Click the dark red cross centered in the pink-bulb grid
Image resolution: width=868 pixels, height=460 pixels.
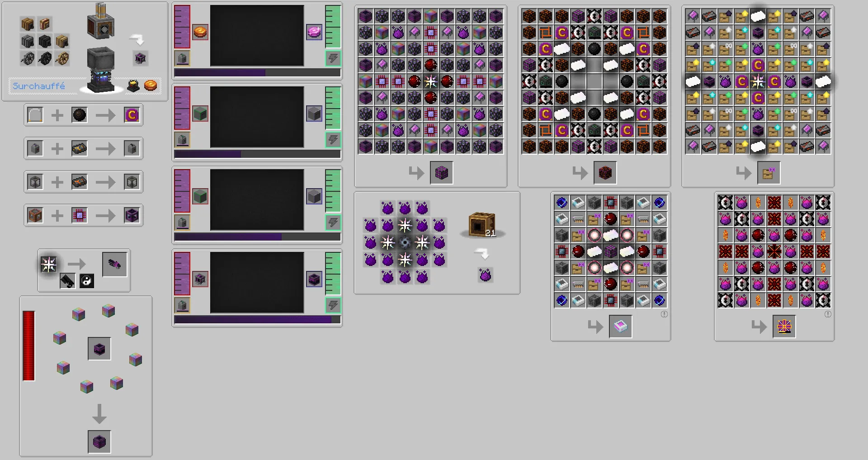[774, 251]
